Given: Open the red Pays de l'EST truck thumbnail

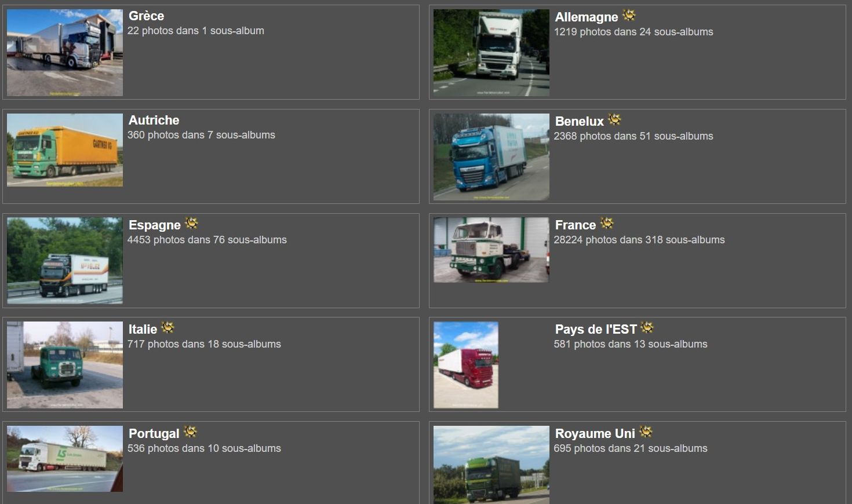Looking at the screenshot, I should 466,365.
